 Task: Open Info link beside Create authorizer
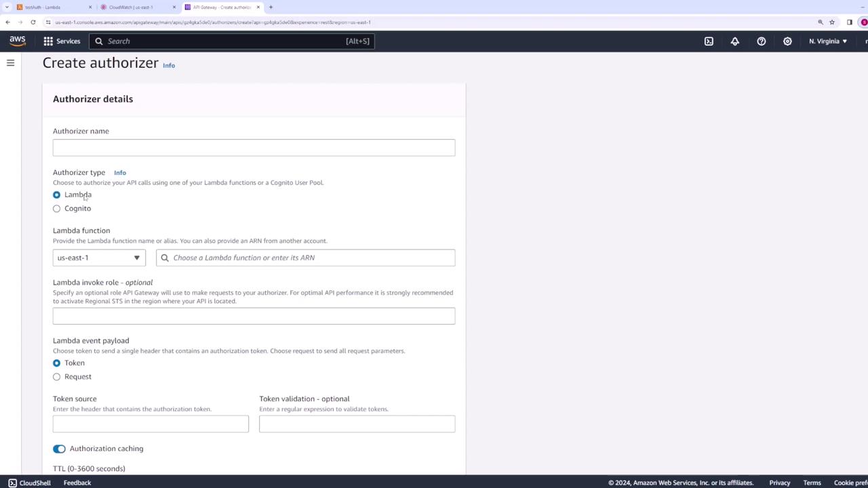point(169,66)
